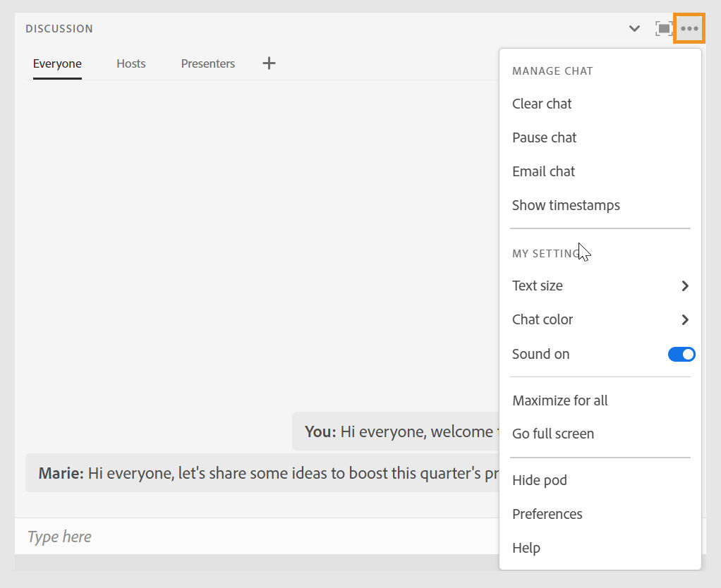721x588 pixels.
Task: Switch to the Hosts tab
Action: coord(131,63)
